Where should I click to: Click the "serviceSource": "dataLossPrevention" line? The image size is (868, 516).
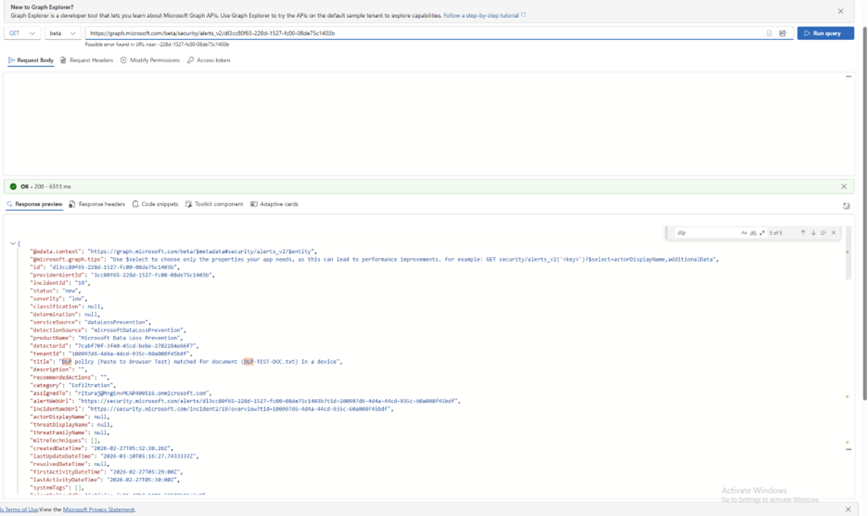90,322
